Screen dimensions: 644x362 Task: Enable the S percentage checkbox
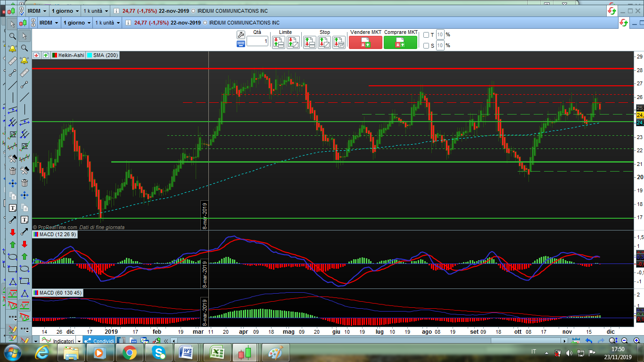pyautogui.click(x=426, y=46)
